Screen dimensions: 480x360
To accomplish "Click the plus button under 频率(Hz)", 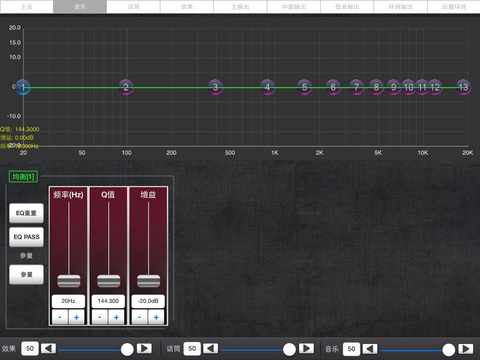I will 76,317.
